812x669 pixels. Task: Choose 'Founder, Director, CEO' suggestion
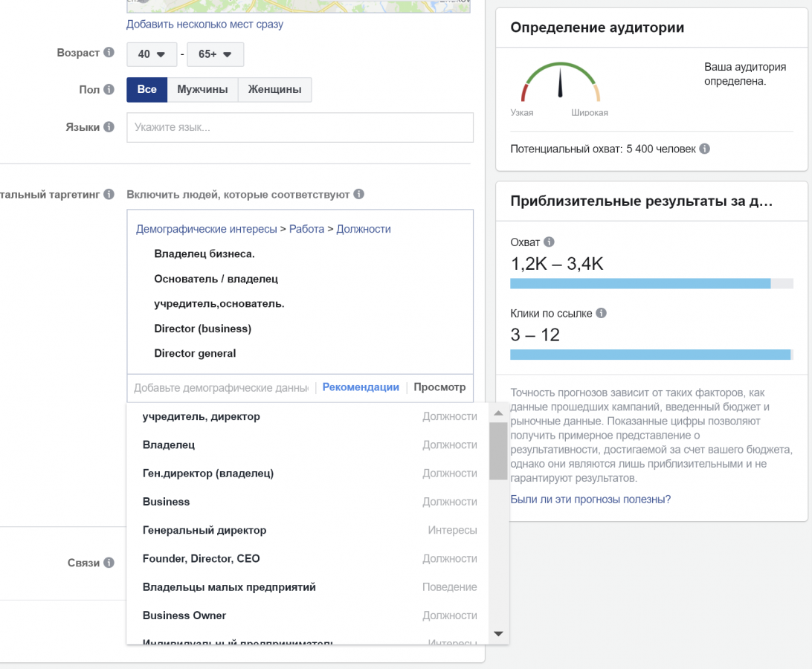coord(202,558)
